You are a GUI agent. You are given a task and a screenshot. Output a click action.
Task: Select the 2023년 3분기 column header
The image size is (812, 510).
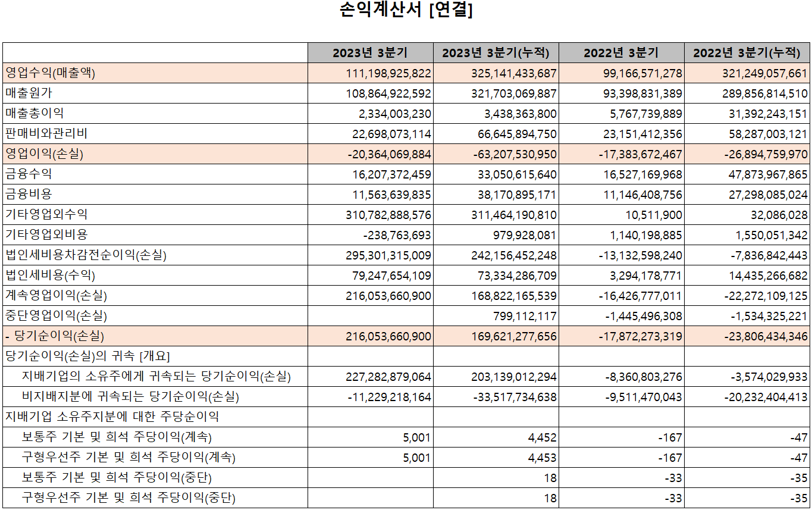[370, 53]
